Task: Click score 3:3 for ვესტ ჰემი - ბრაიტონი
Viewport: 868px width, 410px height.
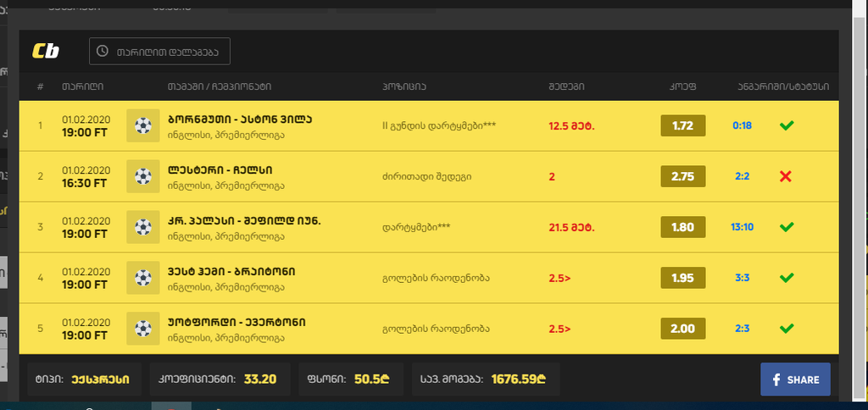Action: tap(742, 278)
